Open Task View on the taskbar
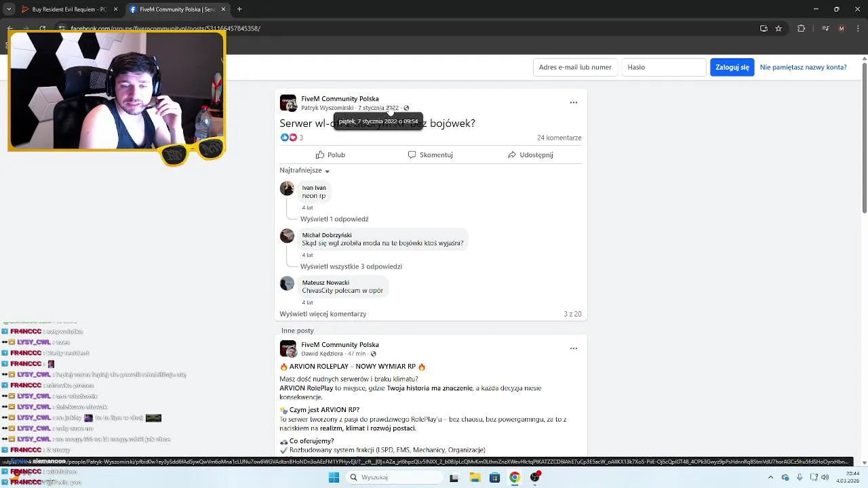Screen dimensions: 868x488 pyautogui.click(x=454, y=477)
